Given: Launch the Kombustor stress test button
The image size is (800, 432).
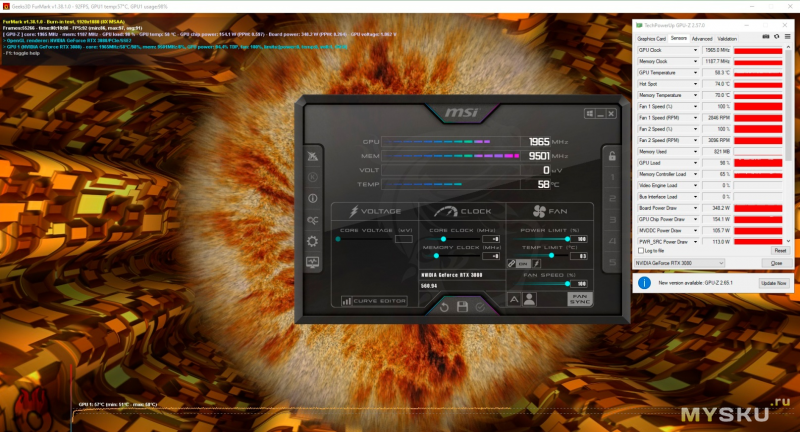Looking at the screenshot, I should pyautogui.click(x=313, y=177).
